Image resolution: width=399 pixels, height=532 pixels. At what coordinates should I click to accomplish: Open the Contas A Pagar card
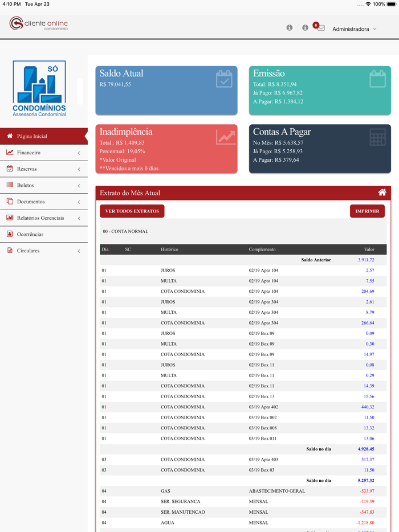[320, 149]
